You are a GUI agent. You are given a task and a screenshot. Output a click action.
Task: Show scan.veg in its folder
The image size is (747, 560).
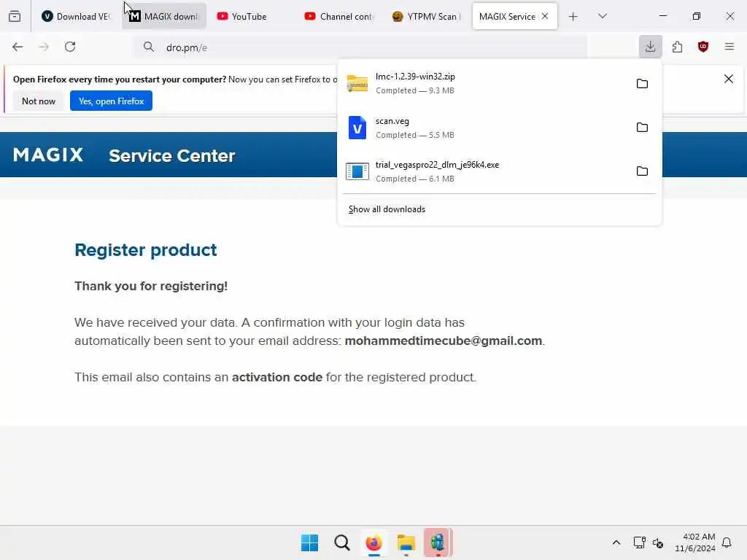point(642,127)
